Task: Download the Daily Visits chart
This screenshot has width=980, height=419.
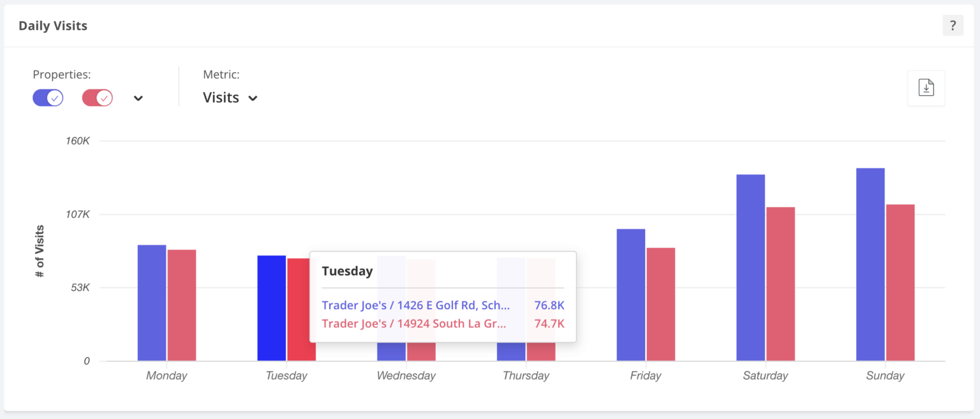Action: (x=926, y=88)
